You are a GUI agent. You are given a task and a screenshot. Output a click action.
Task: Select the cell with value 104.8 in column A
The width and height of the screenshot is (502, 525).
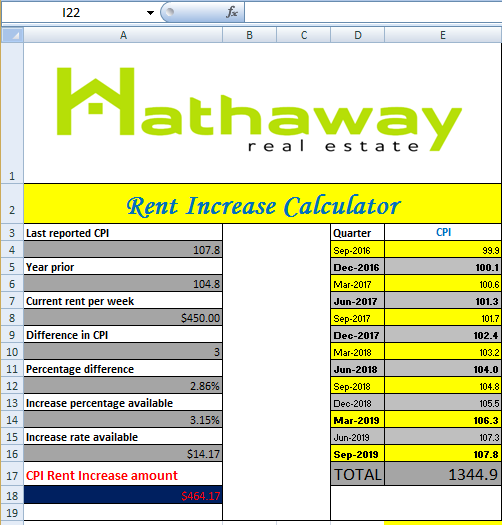123,284
